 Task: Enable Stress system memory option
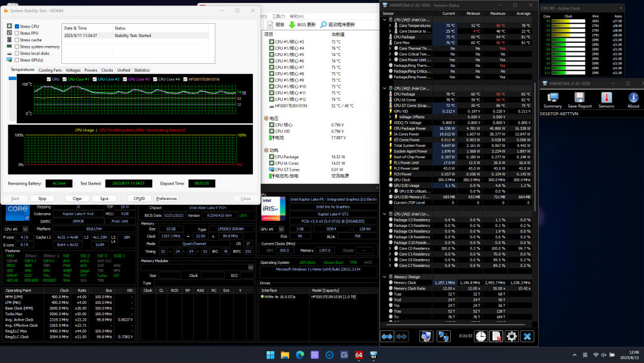pos(17,47)
